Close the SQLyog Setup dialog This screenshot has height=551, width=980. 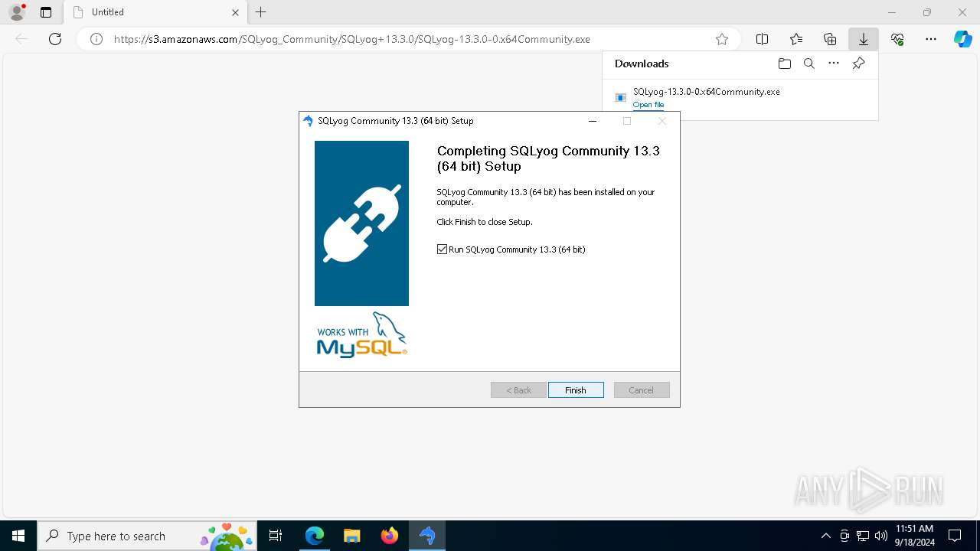[x=662, y=121]
